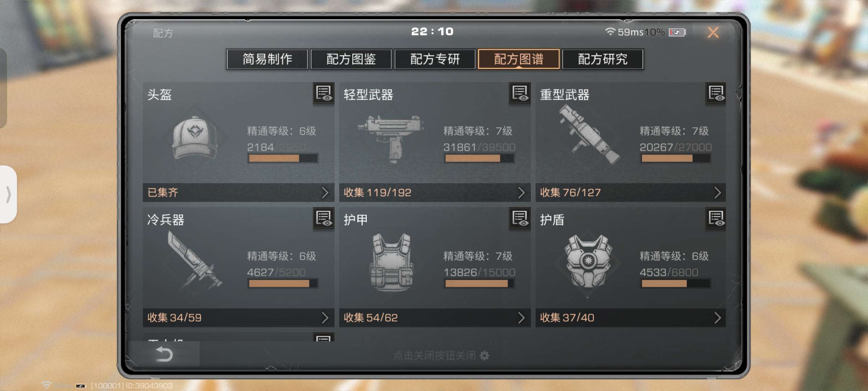Open the 重型武器 recipe list view icon

click(x=716, y=93)
